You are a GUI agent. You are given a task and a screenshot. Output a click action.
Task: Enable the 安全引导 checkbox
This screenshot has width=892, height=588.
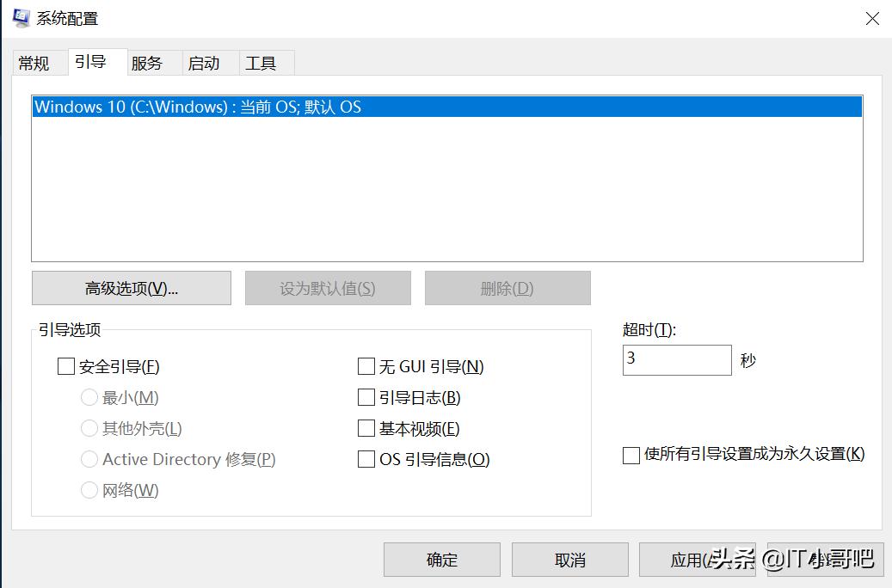coord(65,366)
